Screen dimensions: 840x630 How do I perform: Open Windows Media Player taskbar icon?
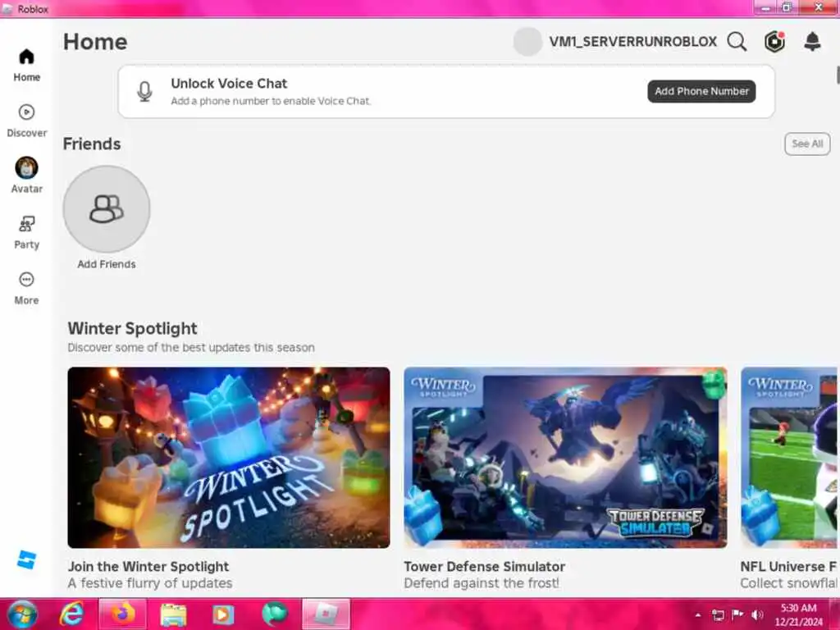click(x=223, y=614)
